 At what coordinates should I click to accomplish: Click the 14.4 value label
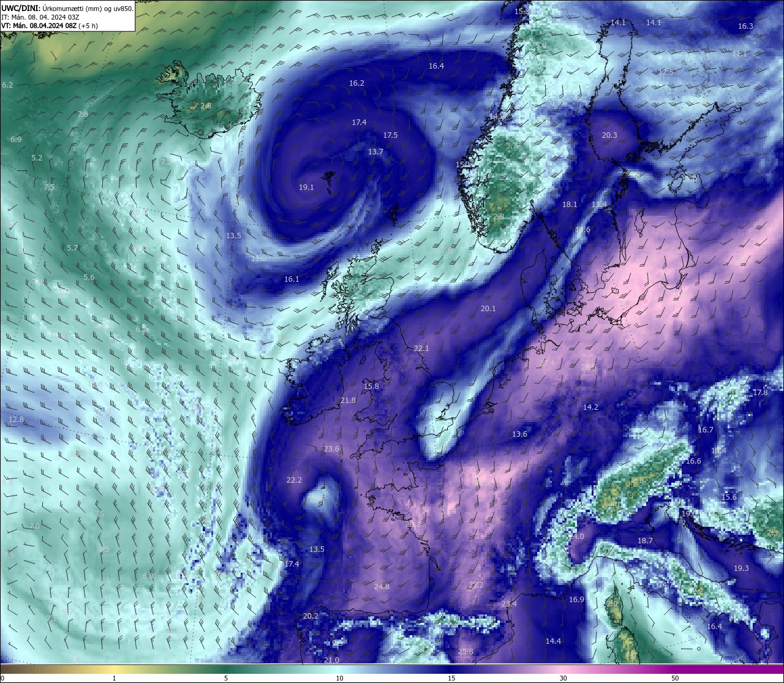coord(553,641)
